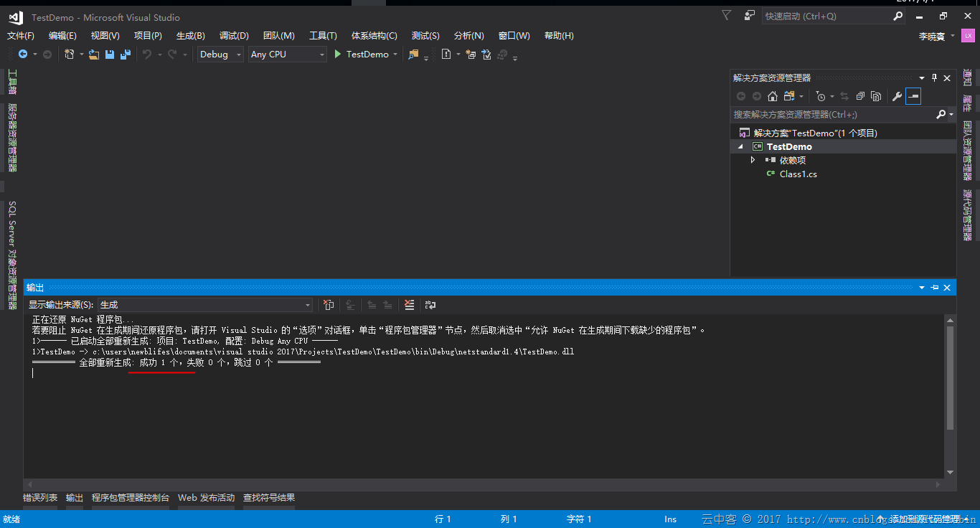Image resolution: width=980 pixels, height=528 pixels.
Task: Click the Show All Files icon
Action: (876, 96)
